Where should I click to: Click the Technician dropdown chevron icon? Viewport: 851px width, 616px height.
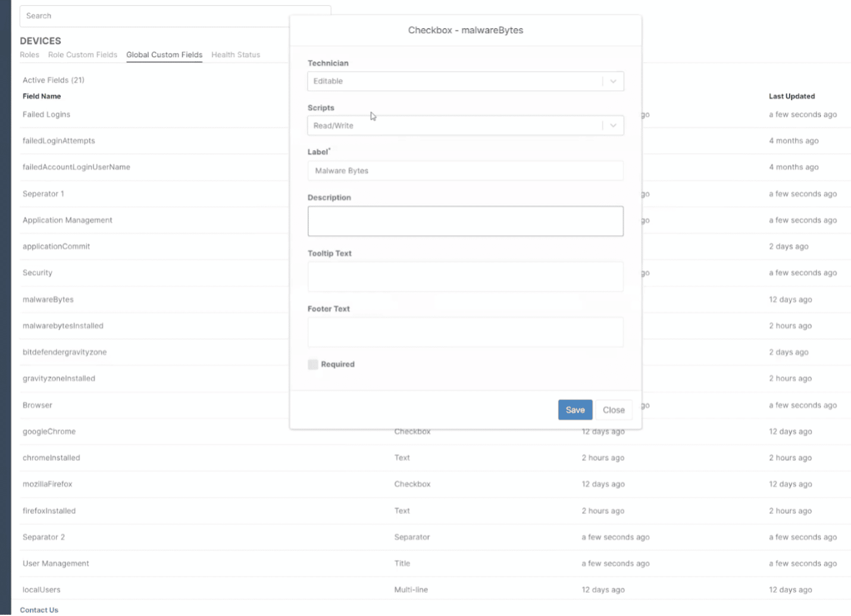point(613,81)
